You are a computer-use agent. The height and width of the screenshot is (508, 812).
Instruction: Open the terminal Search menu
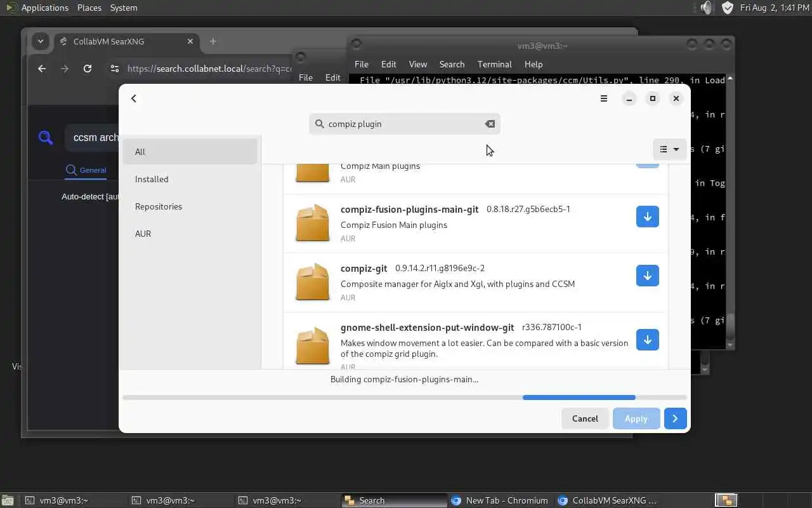pos(452,64)
